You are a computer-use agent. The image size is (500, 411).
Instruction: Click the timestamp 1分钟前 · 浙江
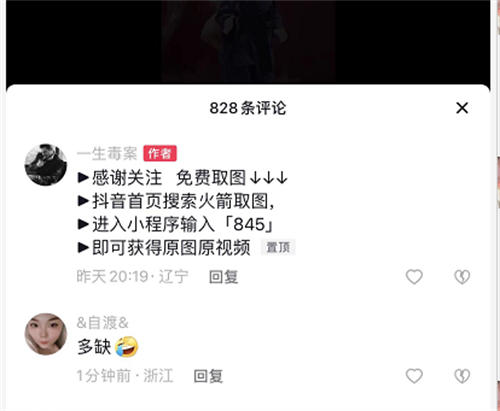[x=125, y=376]
